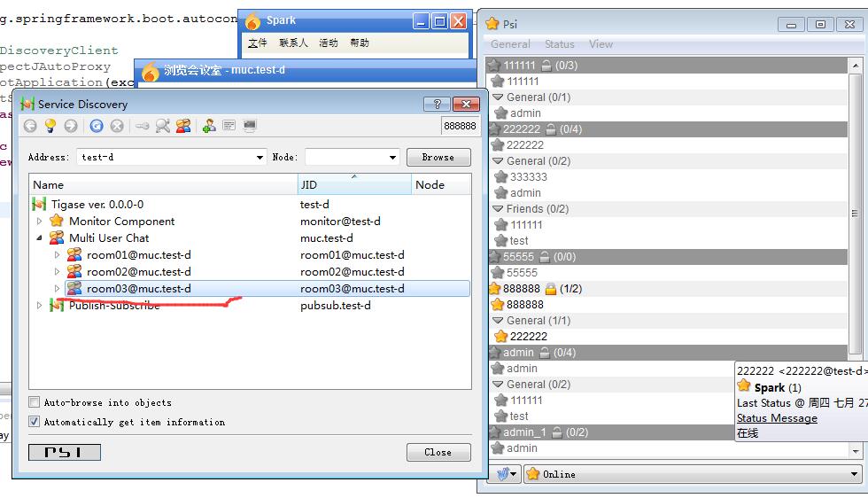Viewport: 868px width, 498px height.
Task: Open the Online status dropdown in Psi
Action: coord(854,473)
